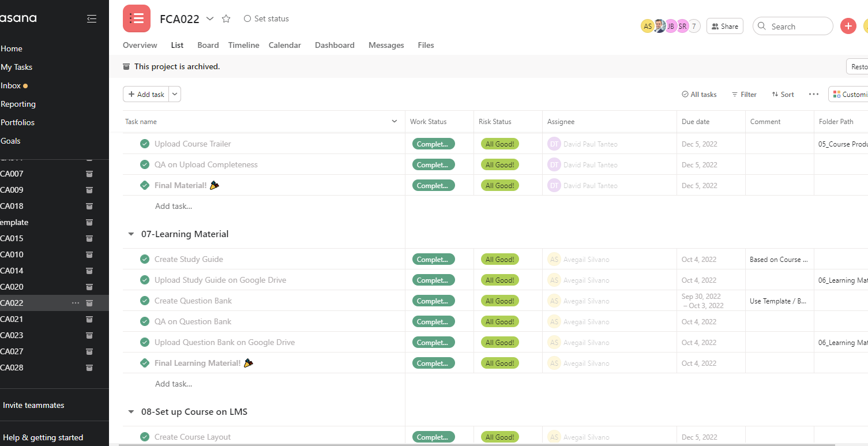Toggle completion for Upload Question Bank on Google Drive

pos(145,342)
